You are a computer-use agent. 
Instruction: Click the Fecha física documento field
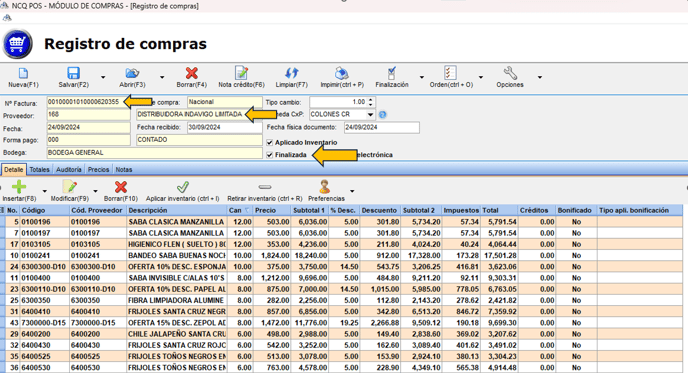tap(381, 127)
